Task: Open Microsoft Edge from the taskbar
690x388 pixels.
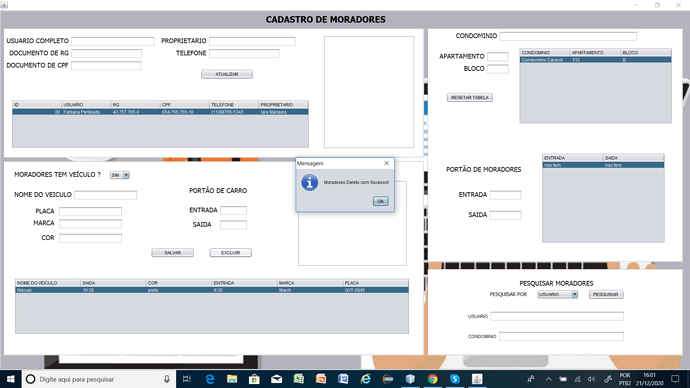Action: coord(210,379)
